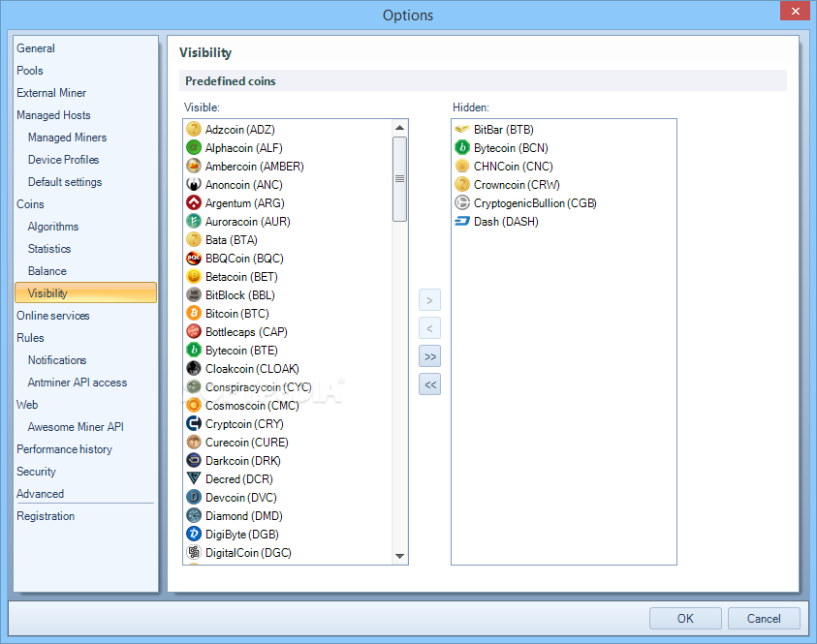Open the Advanced page
The image size is (817, 644).
40,494
